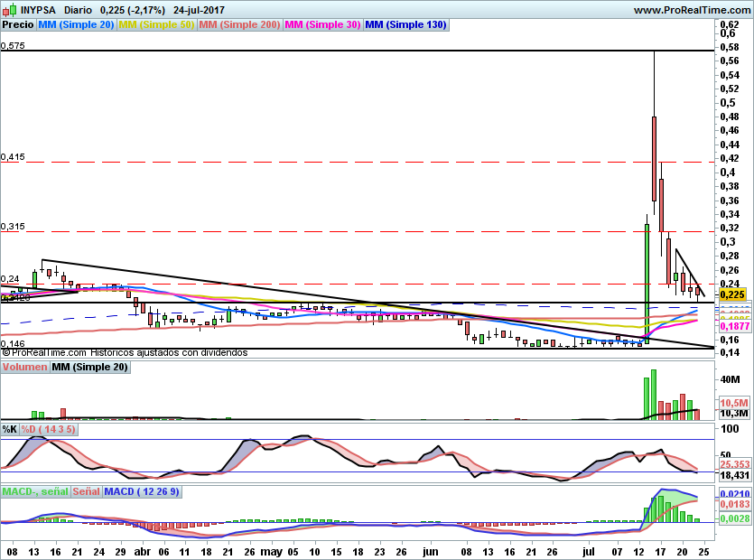Image resolution: width=754 pixels, height=560 pixels.
Task: Click the 0,415 level label
Action: tap(13, 157)
